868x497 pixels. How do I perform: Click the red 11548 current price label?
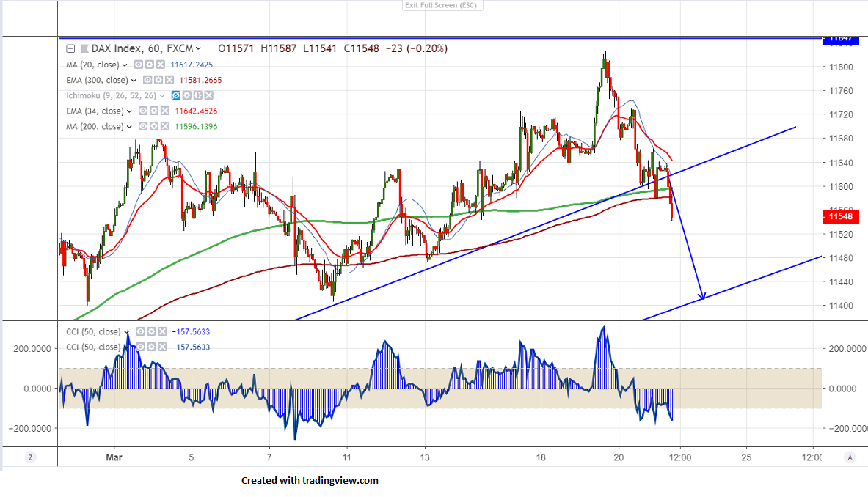coord(842,216)
